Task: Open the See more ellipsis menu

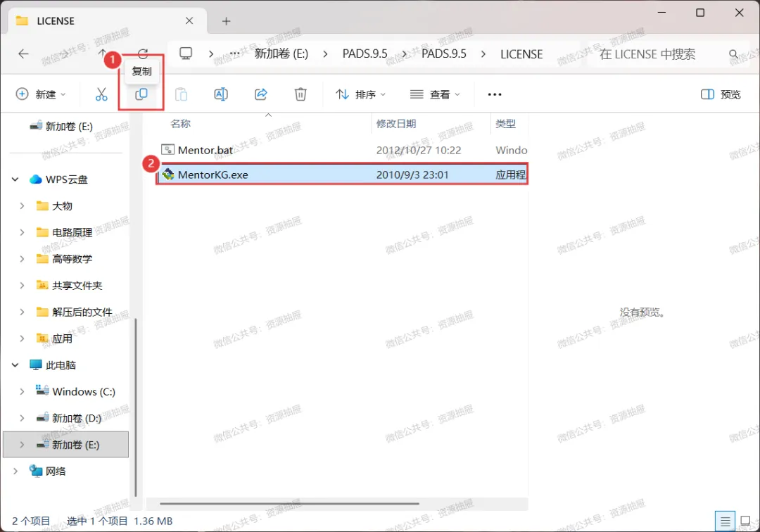Action: pos(495,94)
